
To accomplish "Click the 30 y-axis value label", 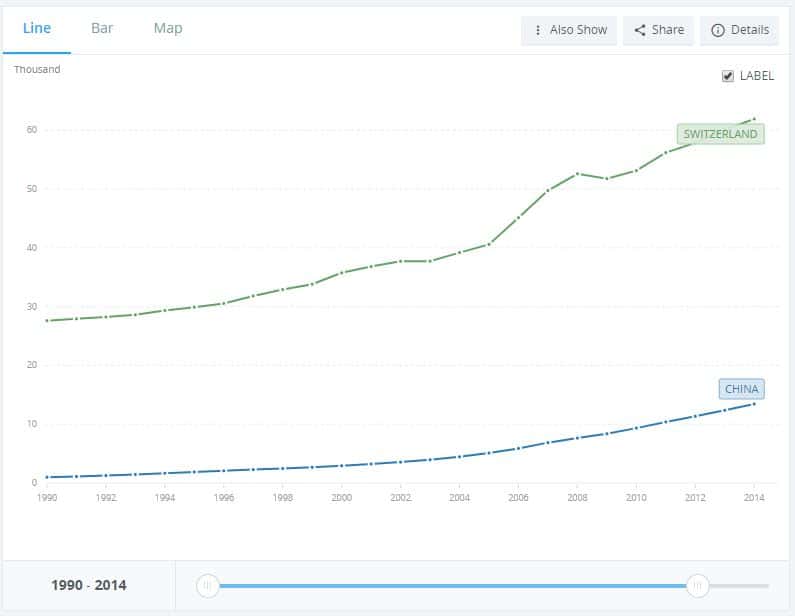I will coord(32,306).
